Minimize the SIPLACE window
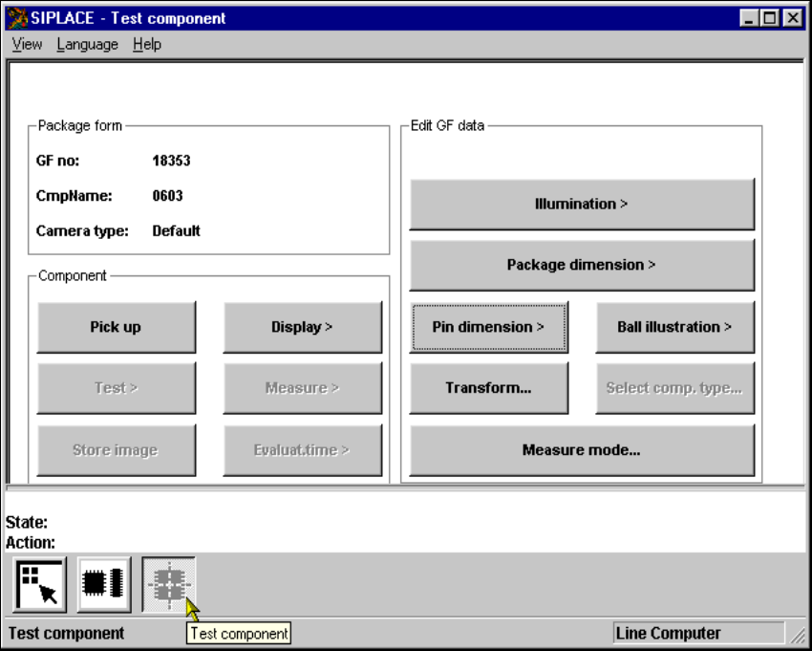812x651 pixels. [749, 19]
